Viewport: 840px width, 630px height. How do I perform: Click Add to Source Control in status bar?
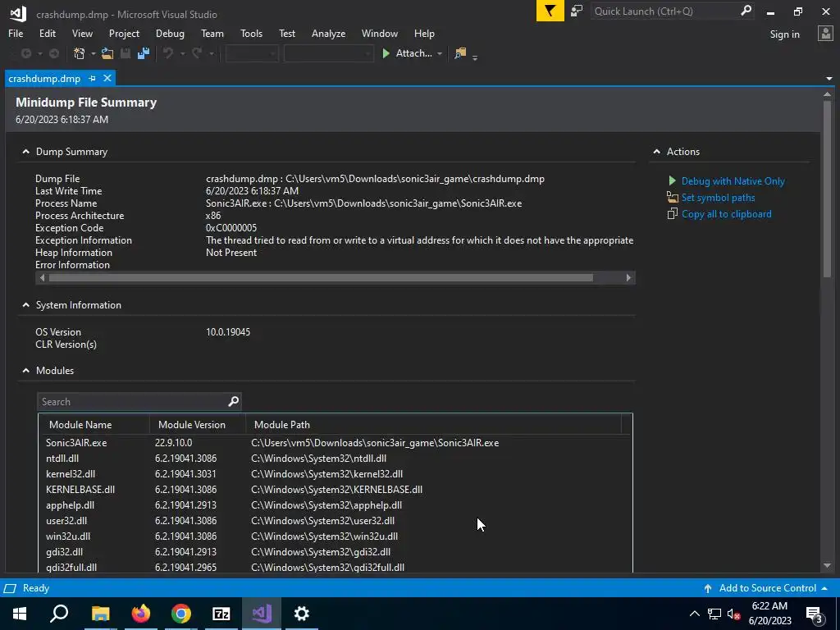766,588
